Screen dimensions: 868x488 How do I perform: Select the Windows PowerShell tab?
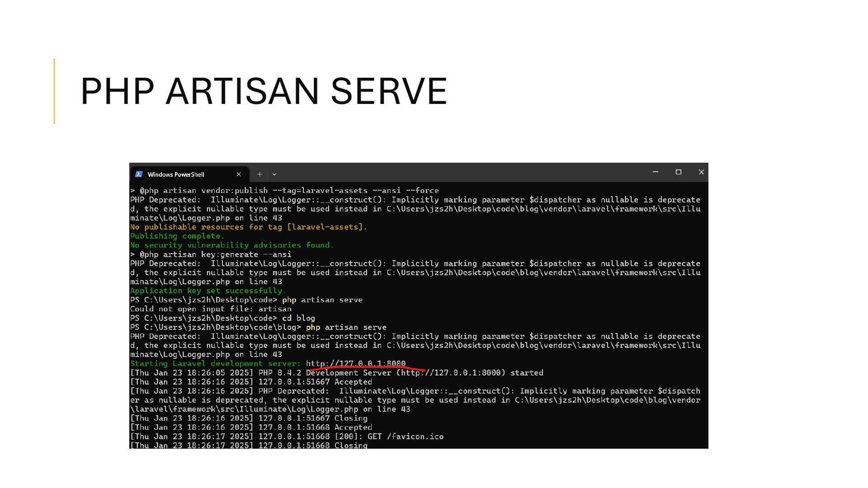point(189,174)
